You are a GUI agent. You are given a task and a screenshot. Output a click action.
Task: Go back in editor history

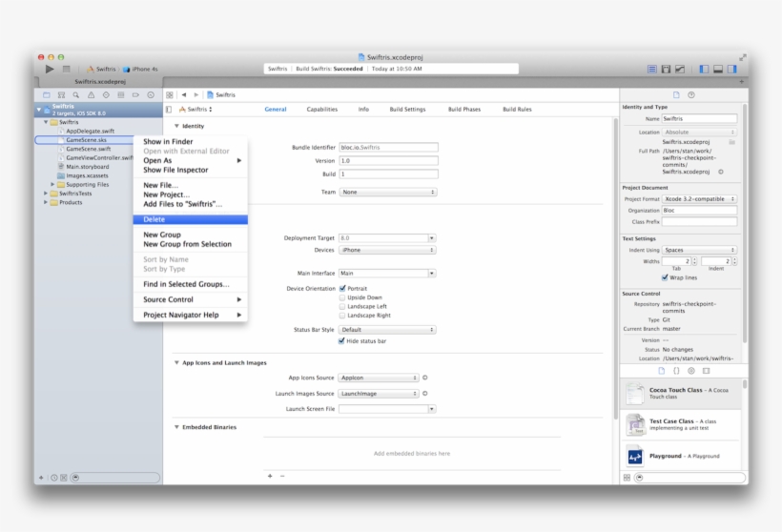(184, 94)
